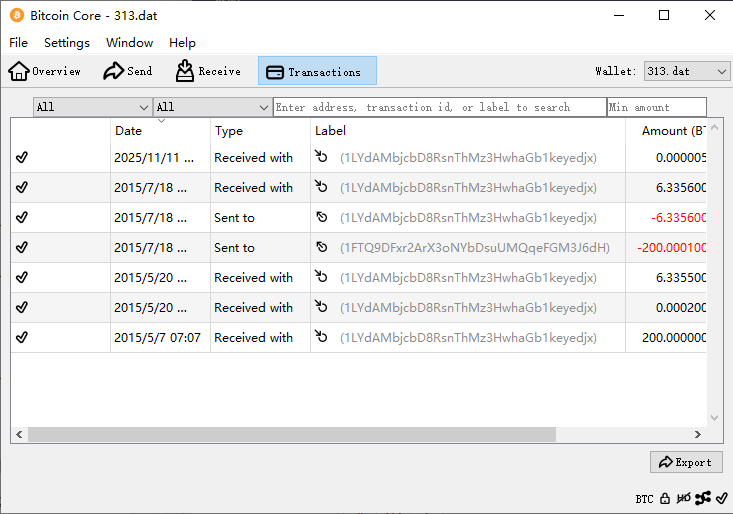
Task: Open the Wallet 313.dat dropdown
Action: coord(687,71)
